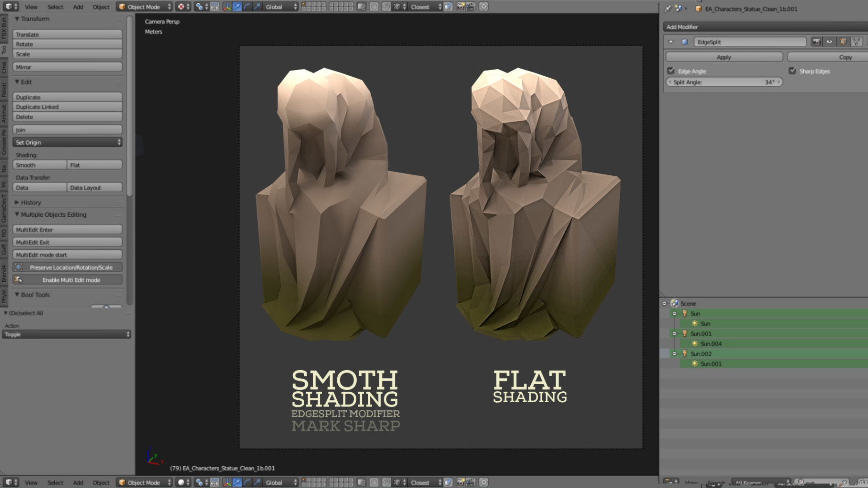Viewport: 868px width, 488px height.
Task: Open the Select menu in top header
Action: point(55,7)
